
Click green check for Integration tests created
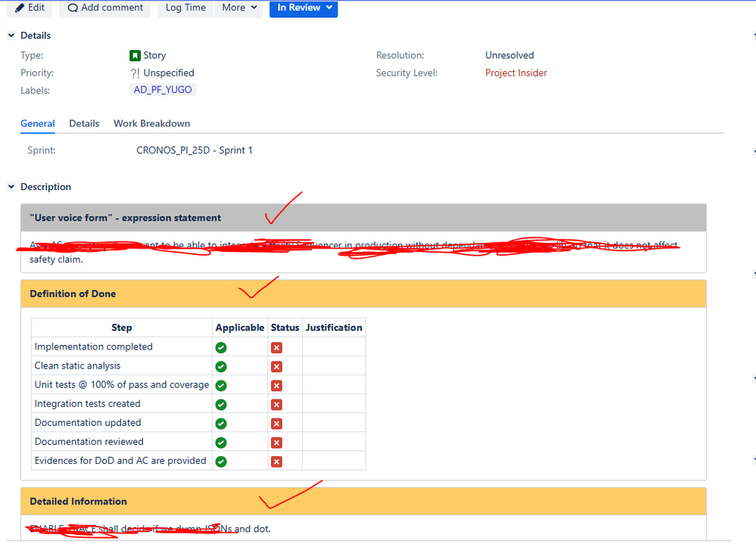(x=221, y=405)
